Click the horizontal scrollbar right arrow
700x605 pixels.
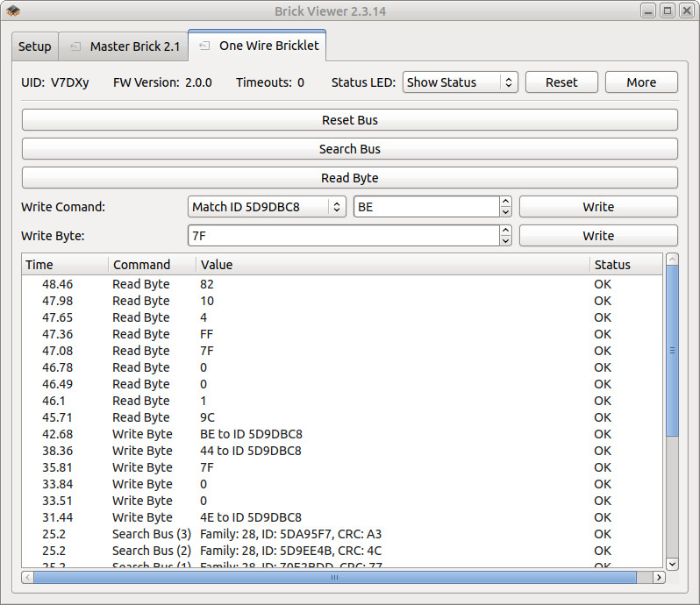[x=659, y=578]
